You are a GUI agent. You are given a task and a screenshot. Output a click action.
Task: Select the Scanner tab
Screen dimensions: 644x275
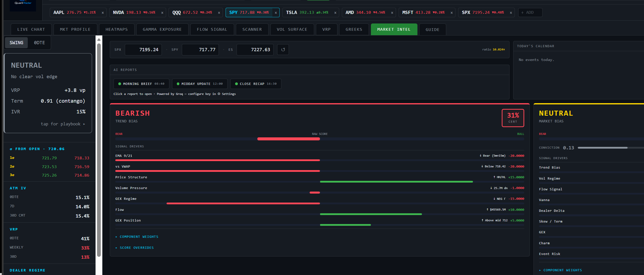[x=252, y=29]
